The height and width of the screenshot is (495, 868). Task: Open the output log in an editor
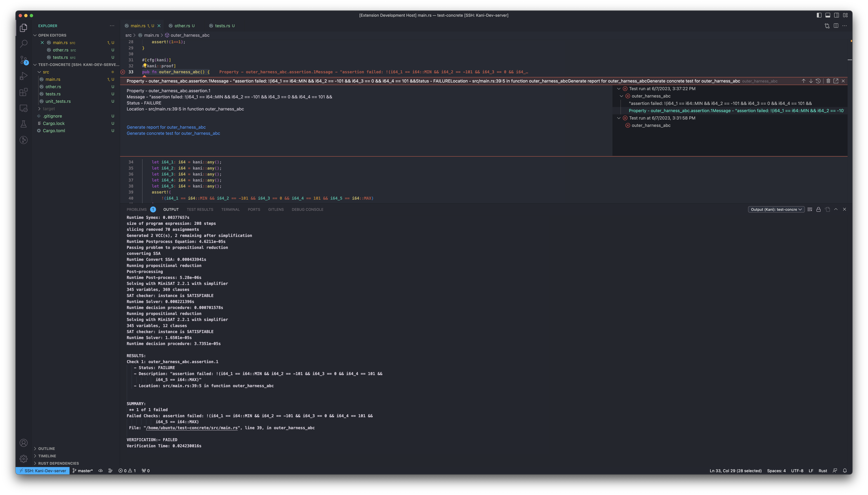pyautogui.click(x=827, y=209)
